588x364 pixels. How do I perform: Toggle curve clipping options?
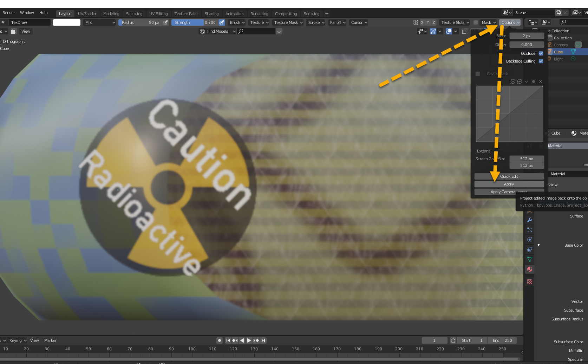coord(534,82)
